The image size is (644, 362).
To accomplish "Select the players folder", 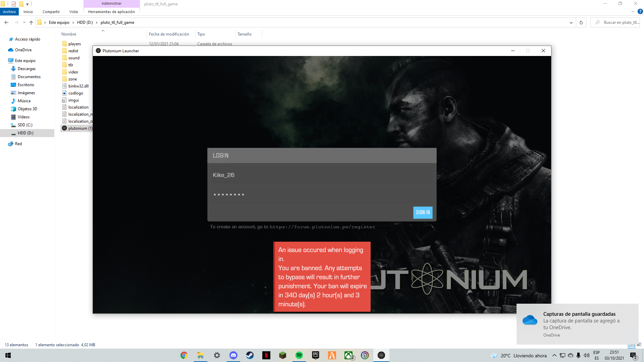I will [74, 44].
